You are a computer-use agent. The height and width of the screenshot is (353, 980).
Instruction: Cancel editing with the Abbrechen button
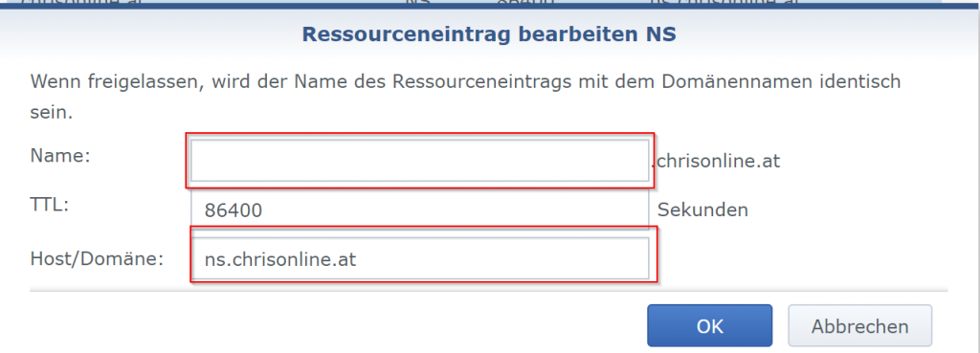coord(860,325)
